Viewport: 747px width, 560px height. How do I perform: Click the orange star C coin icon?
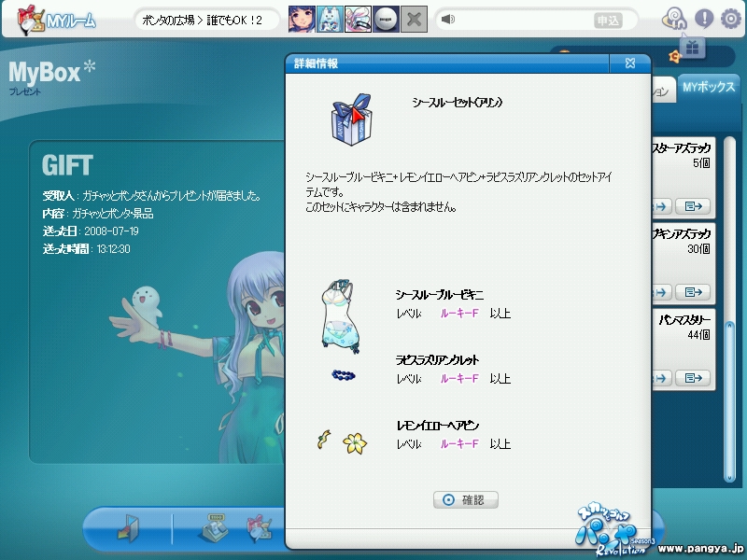coord(674,57)
